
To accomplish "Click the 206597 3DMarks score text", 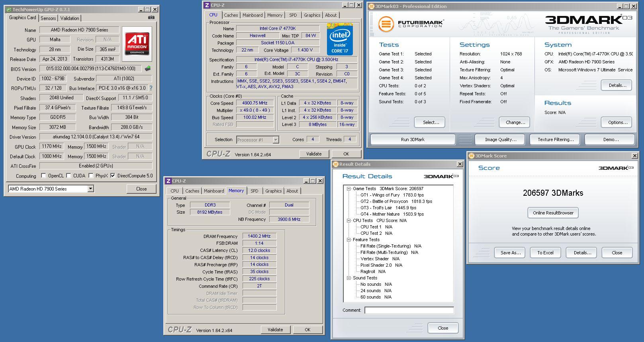I will click(553, 193).
